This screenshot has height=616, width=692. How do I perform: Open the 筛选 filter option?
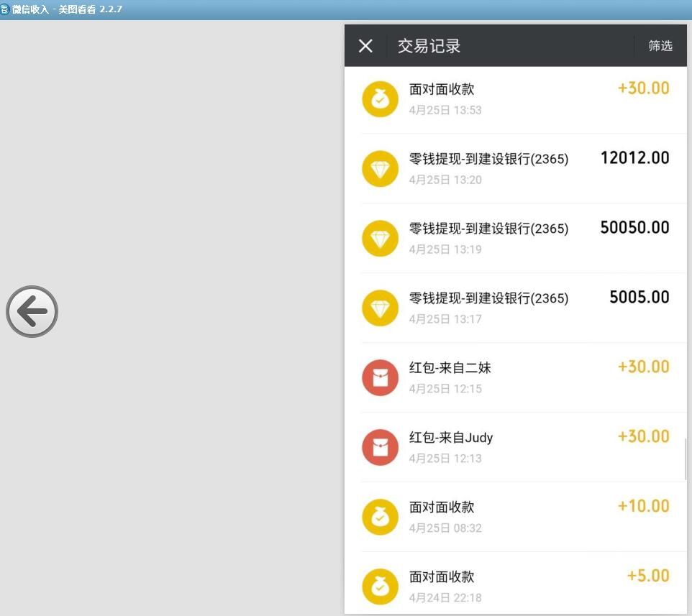coord(660,45)
